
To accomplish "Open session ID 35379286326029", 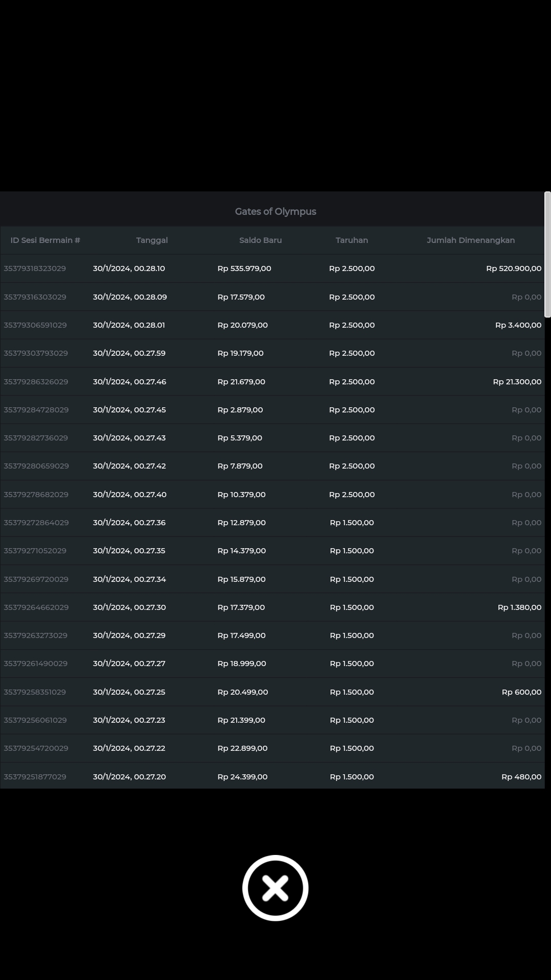I will (36, 382).
